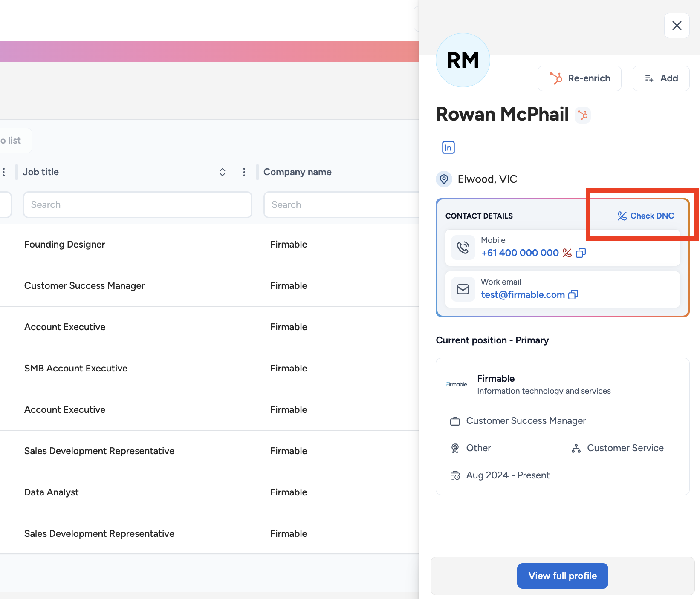Copy the mobile number +61 400 000 000
The height and width of the screenshot is (599, 700).
(581, 253)
